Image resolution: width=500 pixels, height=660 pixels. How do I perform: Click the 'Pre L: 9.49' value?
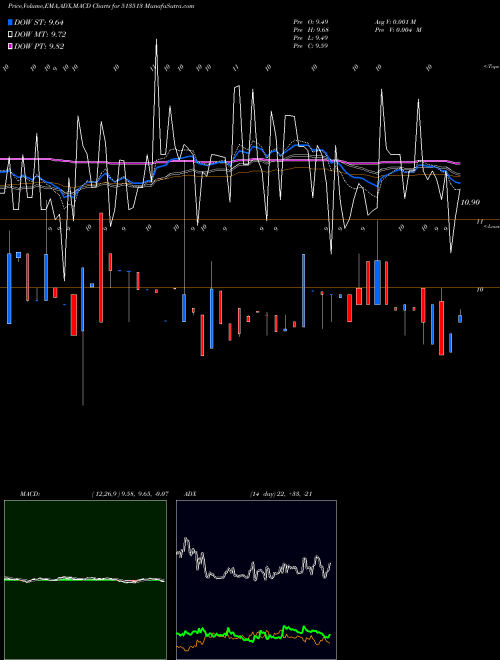coord(311,38)
